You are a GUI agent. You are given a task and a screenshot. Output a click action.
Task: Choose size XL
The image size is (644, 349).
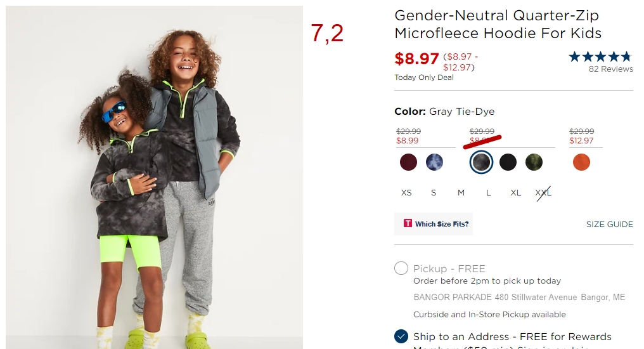coord(515,193)
